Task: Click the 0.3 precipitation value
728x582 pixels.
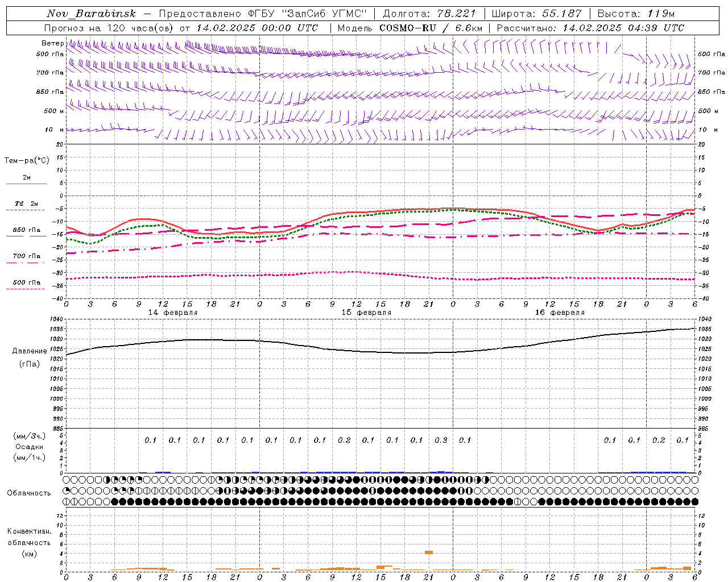Action: click(x=441, y=440)
